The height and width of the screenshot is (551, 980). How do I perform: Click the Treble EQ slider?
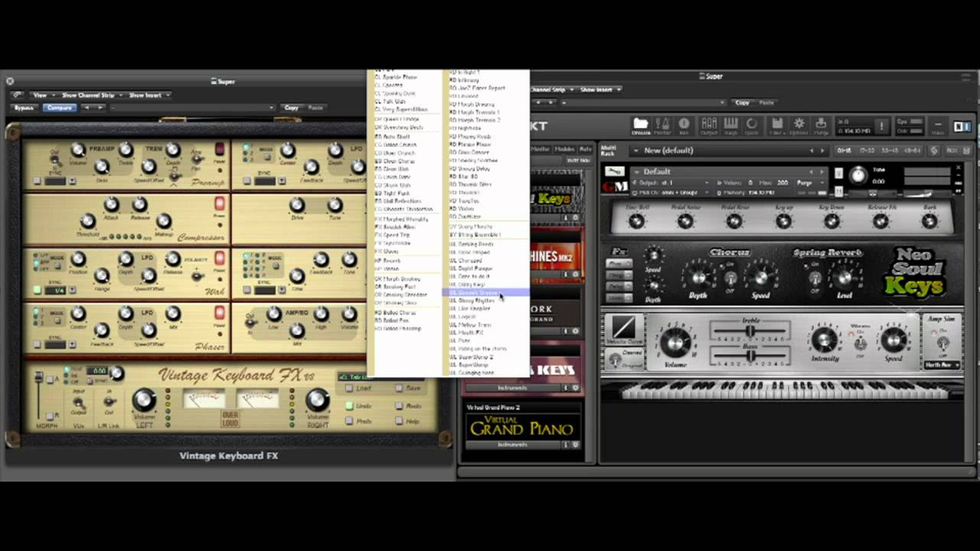[750, 331]
